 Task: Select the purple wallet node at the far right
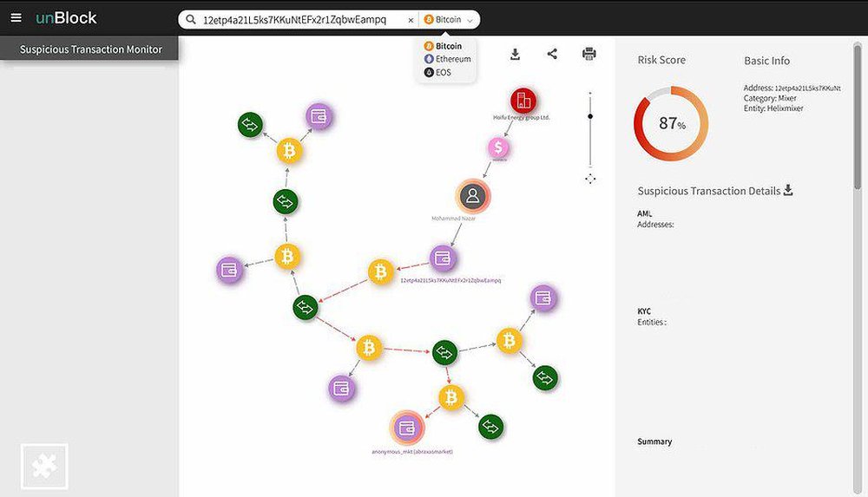(x=543, y=298)
